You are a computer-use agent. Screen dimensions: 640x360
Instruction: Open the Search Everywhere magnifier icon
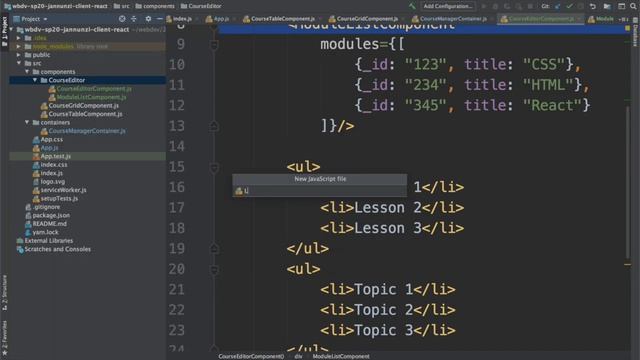(x=633, y=6)
